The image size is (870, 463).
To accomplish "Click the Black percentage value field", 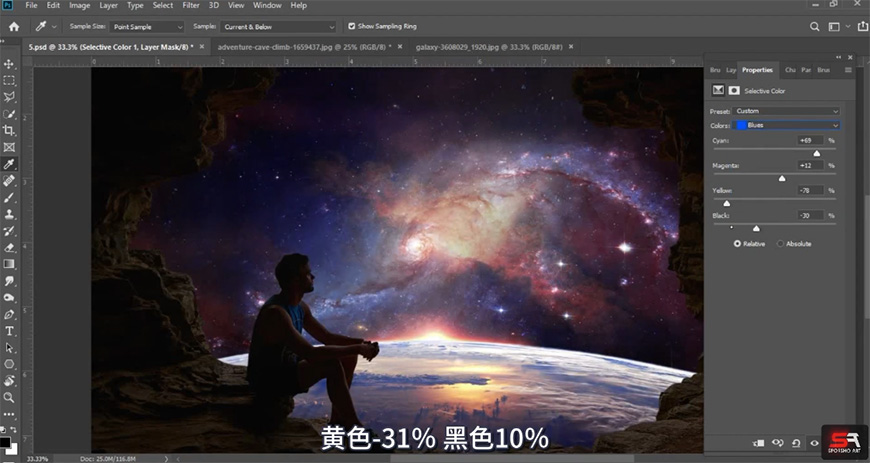I will 810,215.
